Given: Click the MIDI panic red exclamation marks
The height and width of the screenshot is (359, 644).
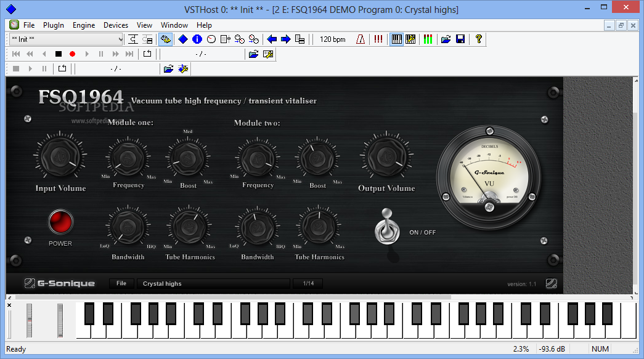Looking at the screenshot, I should point(378,39).
